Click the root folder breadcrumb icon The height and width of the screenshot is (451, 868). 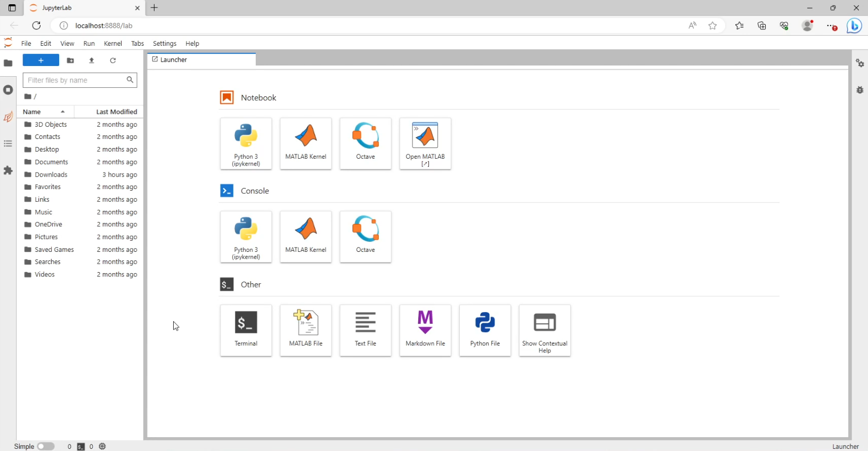(28, 96)
